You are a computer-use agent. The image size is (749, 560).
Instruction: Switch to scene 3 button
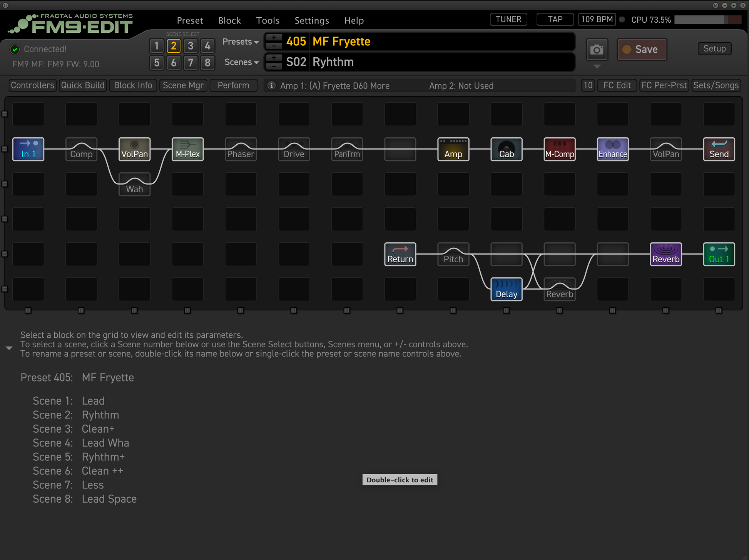pyautogui.click(x=191, y=46)
